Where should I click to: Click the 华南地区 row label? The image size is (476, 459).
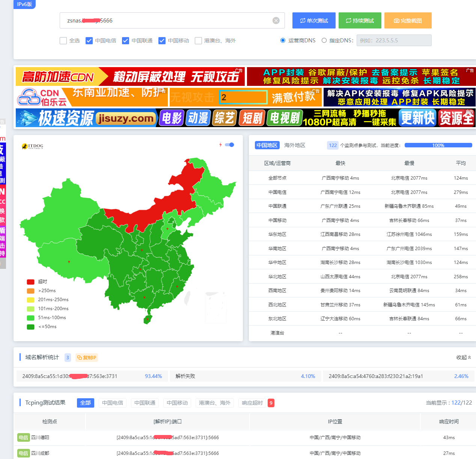pos(277,249)
